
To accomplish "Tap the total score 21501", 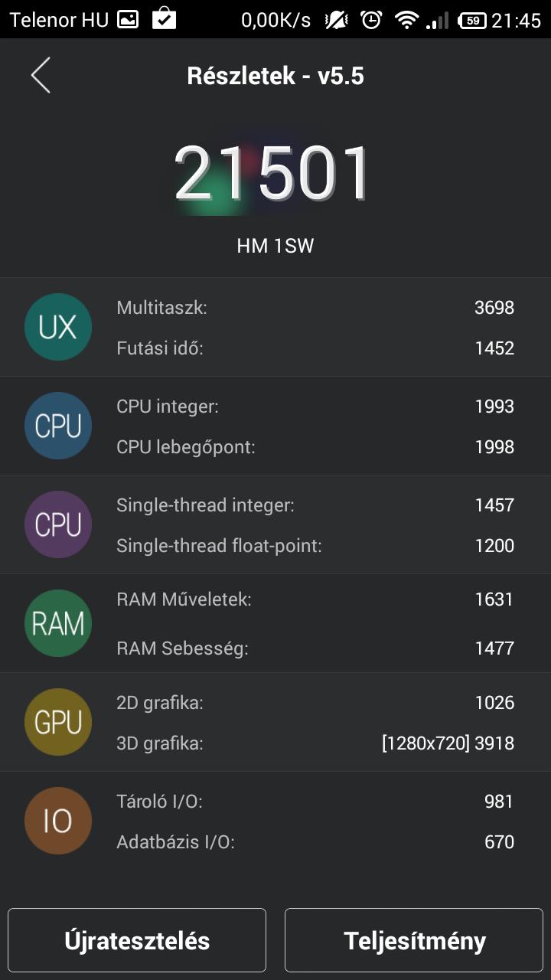I will click(272, 174).
